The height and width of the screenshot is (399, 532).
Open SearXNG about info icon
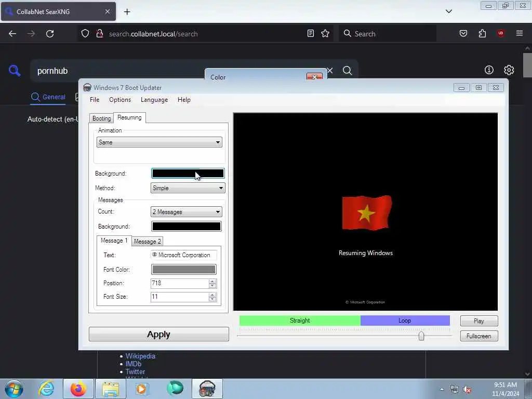coord(489,70)
